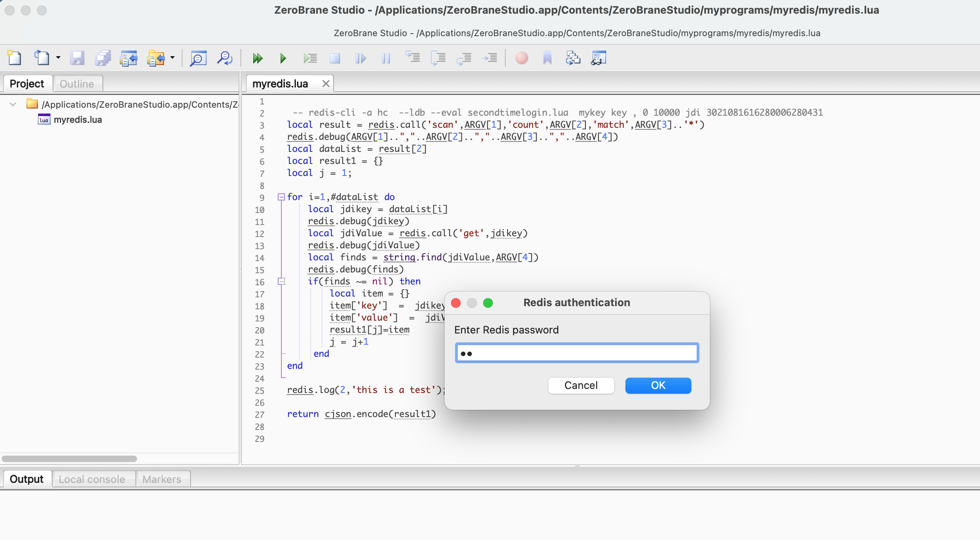Collapse the if block fold at line 16
The width and height of the screenshot is (980, 540).
(281, 281)
